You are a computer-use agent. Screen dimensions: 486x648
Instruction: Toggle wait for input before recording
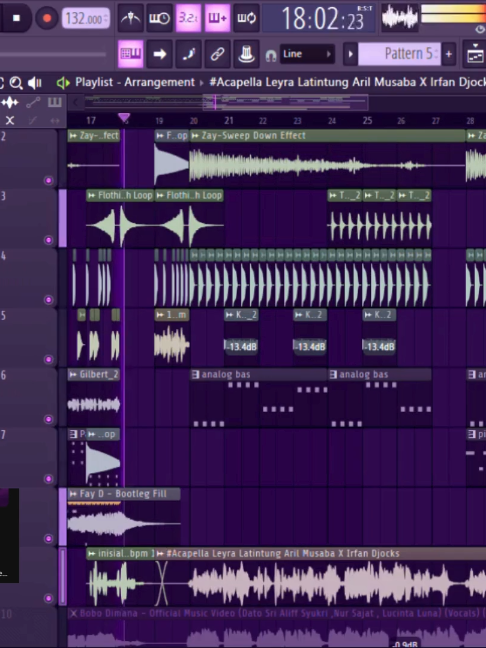tap(160, 18)
